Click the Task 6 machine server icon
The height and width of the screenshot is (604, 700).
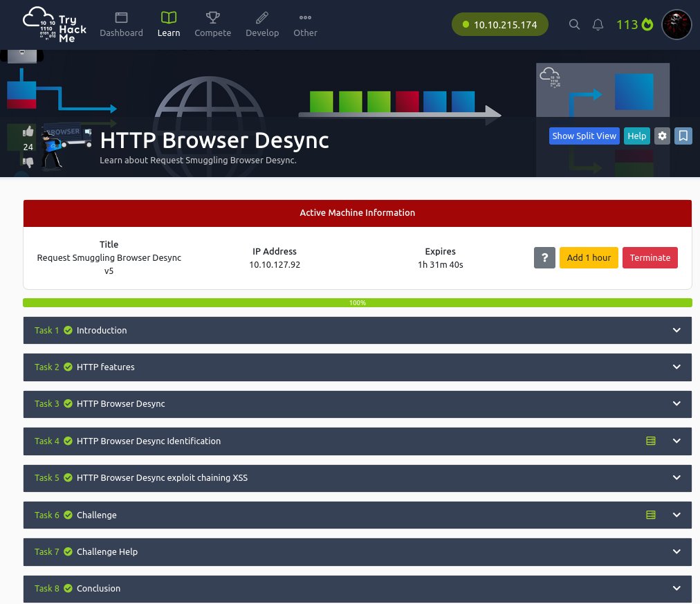coord(650,515)
